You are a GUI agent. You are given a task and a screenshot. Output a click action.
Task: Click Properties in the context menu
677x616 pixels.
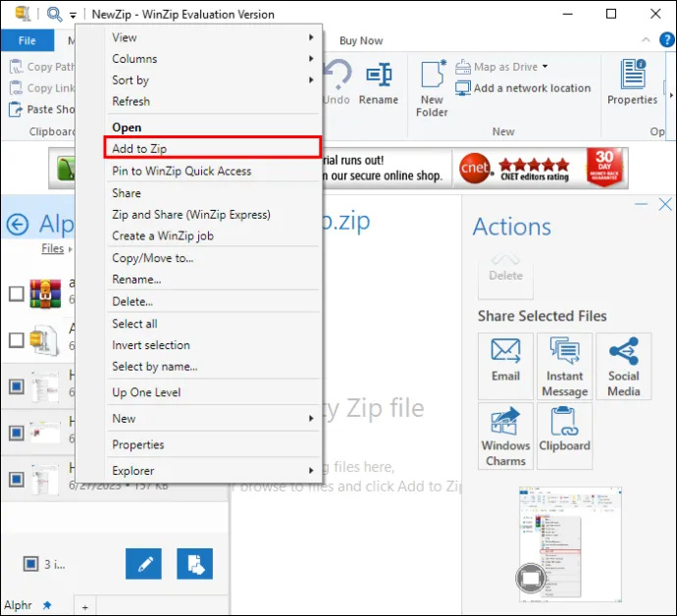point(138,444)
